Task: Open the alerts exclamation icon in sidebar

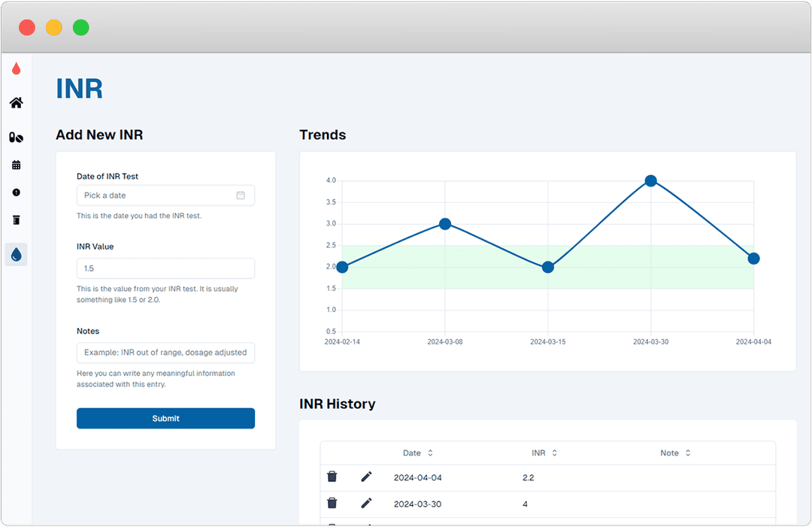Action: 16,192
